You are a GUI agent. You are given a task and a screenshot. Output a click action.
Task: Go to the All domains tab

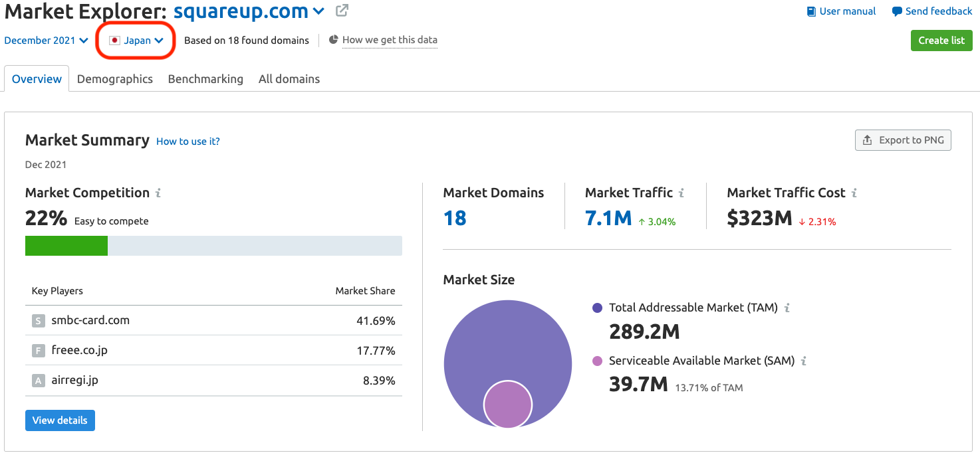289,79
